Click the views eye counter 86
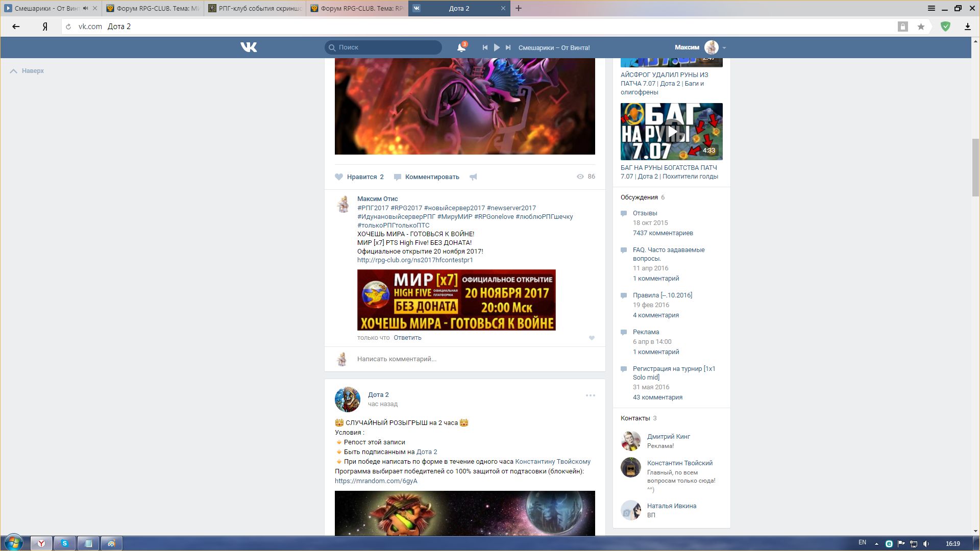The height and width of the screenshot is (551, 980). tap(586, 177)
